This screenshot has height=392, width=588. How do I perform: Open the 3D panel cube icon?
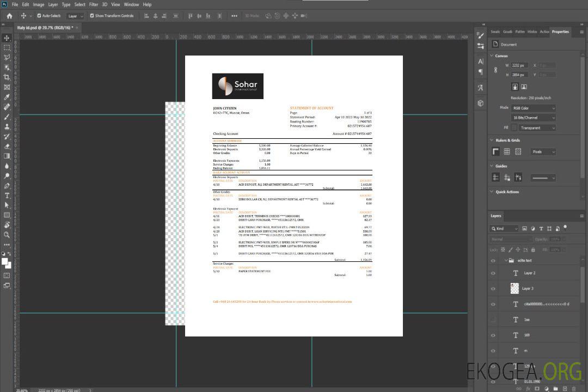481,103
